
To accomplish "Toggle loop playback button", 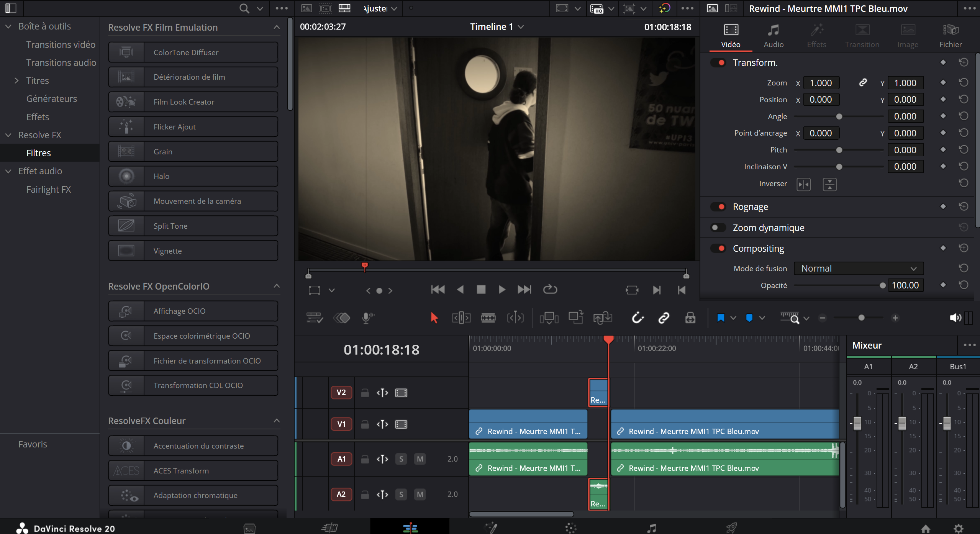I will coord(550,290).
